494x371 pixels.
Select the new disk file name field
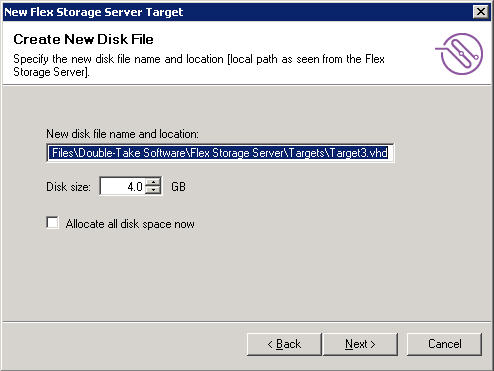(x=220, y=153)
